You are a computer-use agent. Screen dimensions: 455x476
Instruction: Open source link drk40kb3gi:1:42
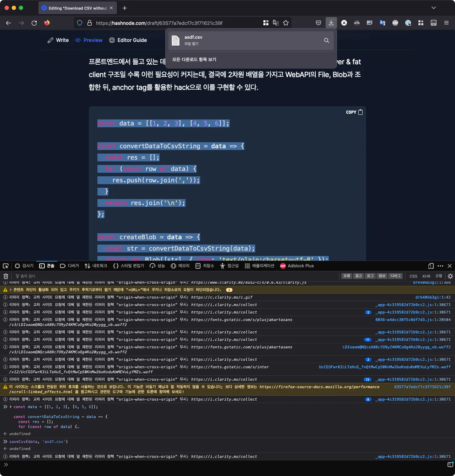[433, 297]
